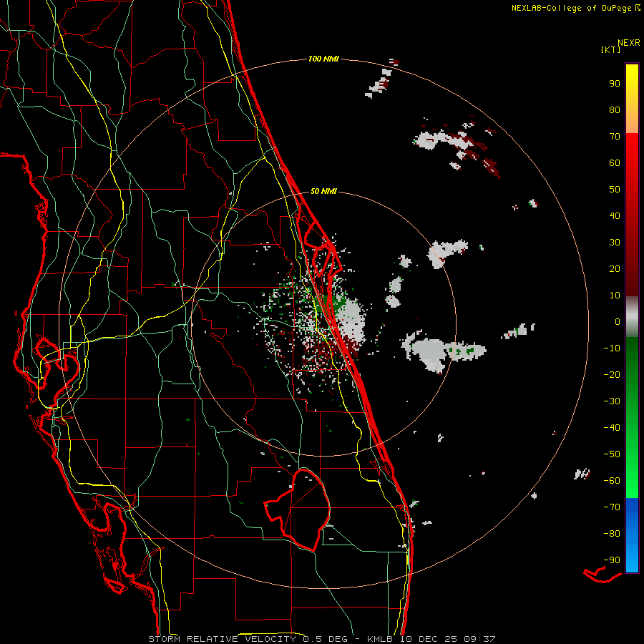Viewport: 644px width, 644px height.
Task: Select the 30 value on the velocity scale
Action: [x=615, y=243]
